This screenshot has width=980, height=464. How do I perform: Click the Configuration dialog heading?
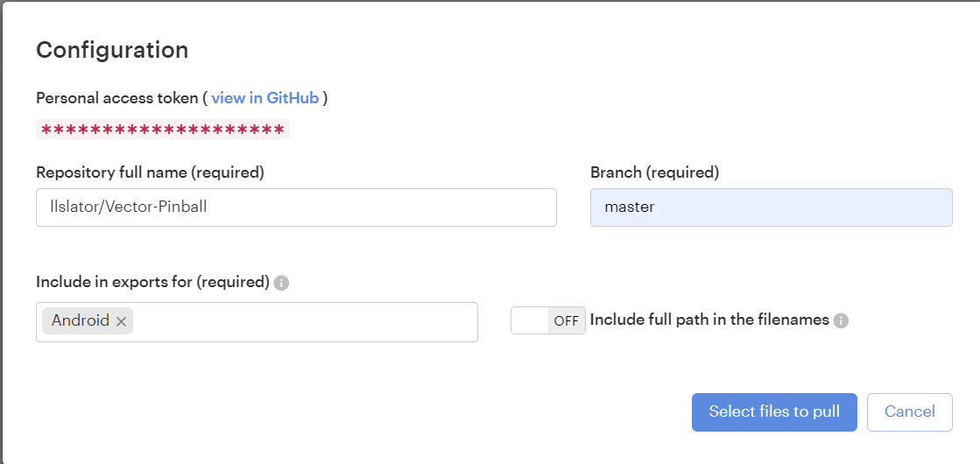pyautogui.click(x=112, y=50)
